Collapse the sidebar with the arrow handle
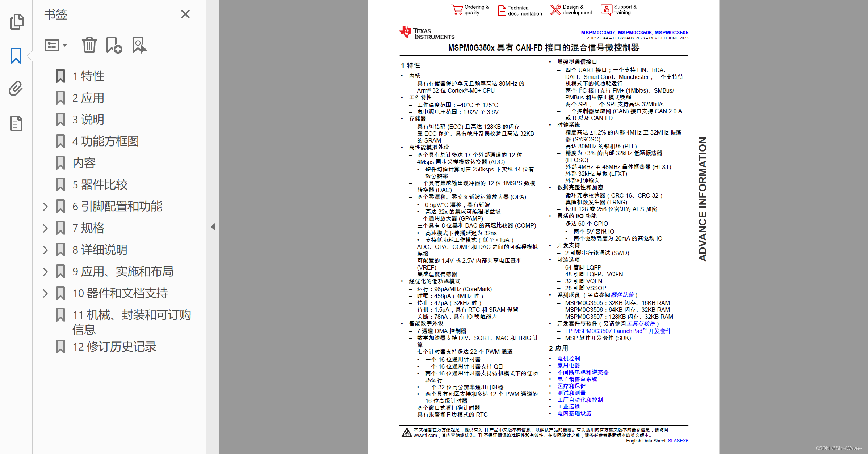868x454 pixels. pyautogui.click(x=213, y=227)
